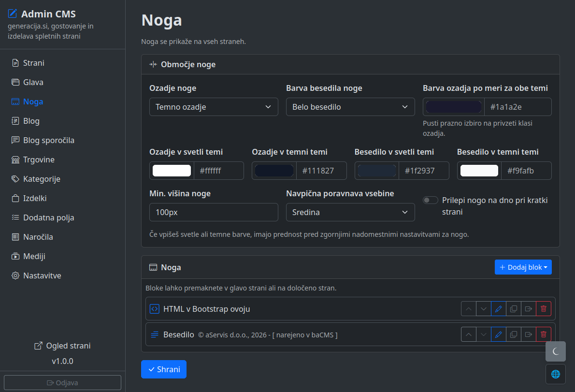Move HTML v Bootstrap ovoju block down
The width and height of the screenshot is (575, 392).
tap(484, 309)
